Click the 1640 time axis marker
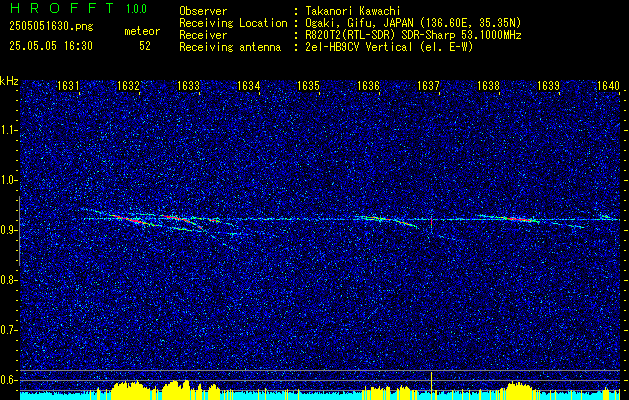629x400 pixels. point(609,85)
